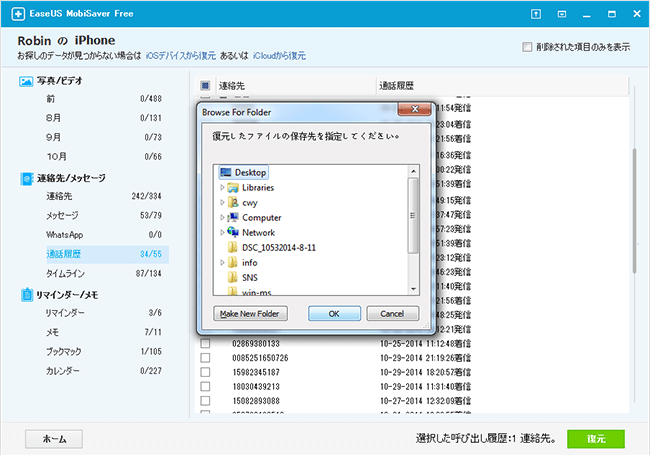Open the iOSデバイスから復元 link
Screen dimensions: 650x455
(181, 56)
